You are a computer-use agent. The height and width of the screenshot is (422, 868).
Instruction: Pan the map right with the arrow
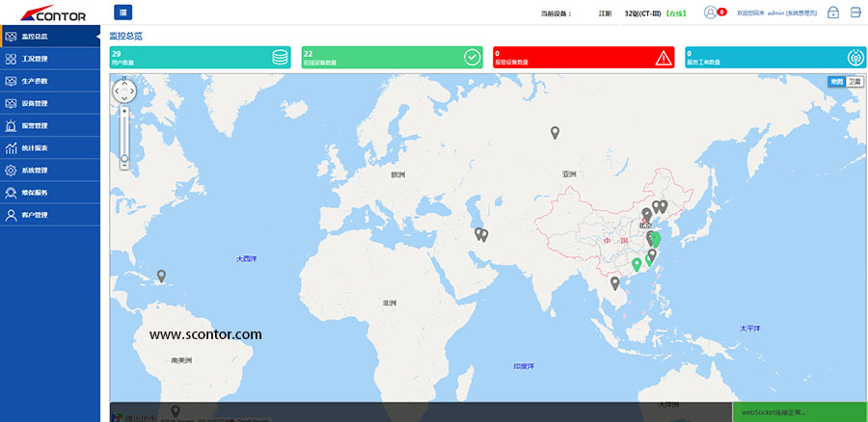(x=132, y=92)
